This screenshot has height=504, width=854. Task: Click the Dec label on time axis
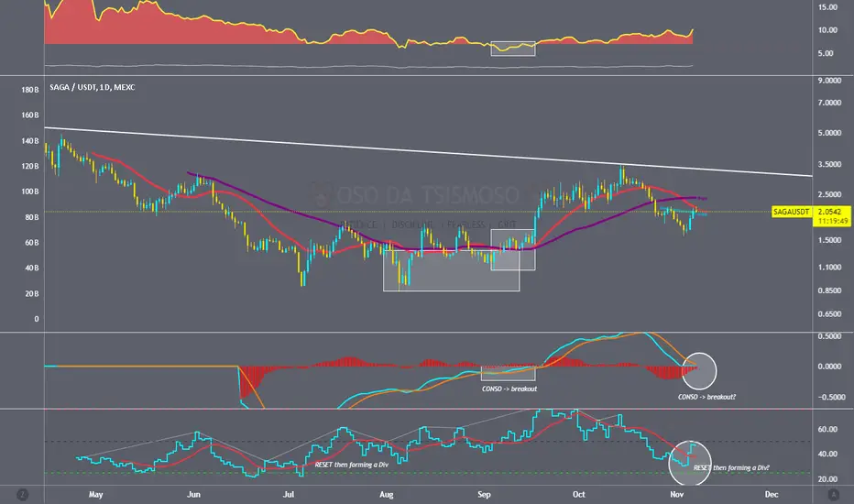pos(772,495)
